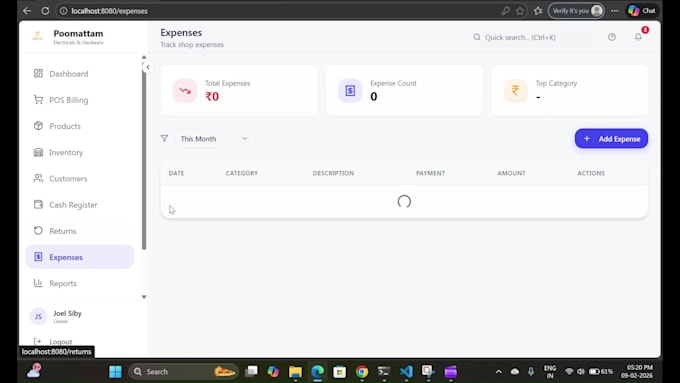Screen dimensions: 680x383
Task: Click the Quick search field
Action: 532,37
